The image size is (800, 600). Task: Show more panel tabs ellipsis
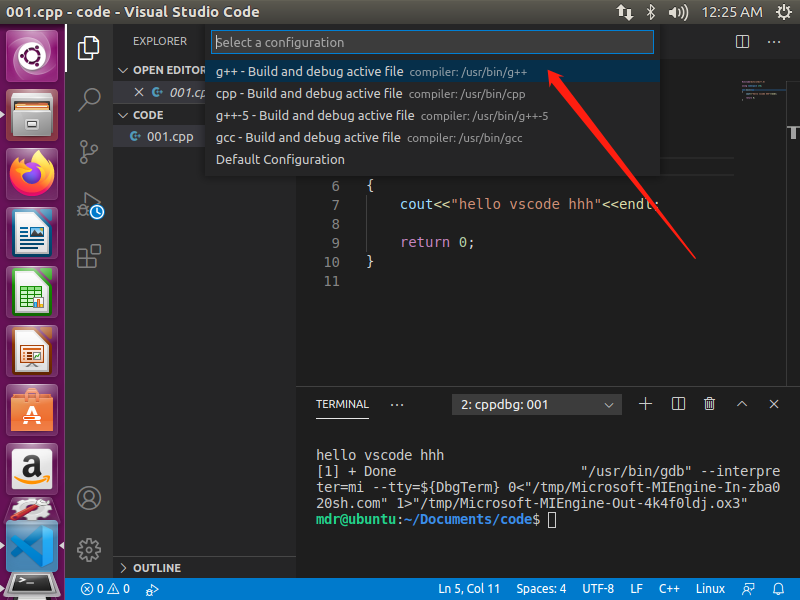click(x=396, y=405)
